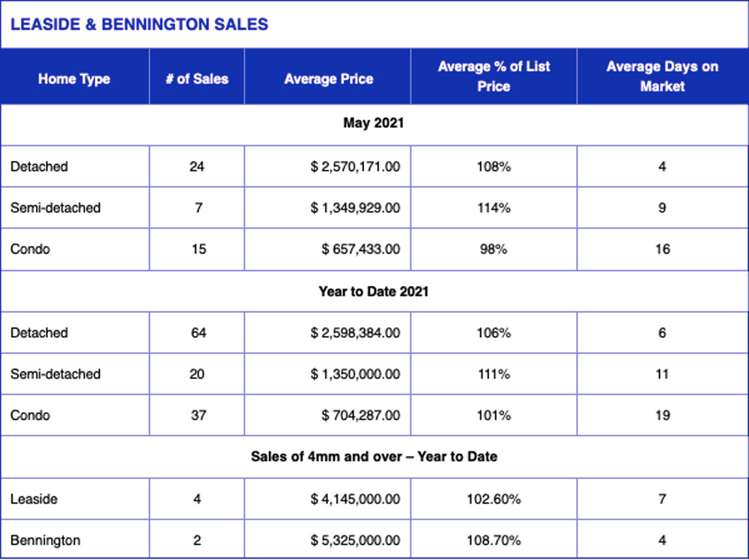The width and height of the screenshot is (749, 560).
Task: Click the $ 1,350,000.00 price cell
Action: point(355,374)
